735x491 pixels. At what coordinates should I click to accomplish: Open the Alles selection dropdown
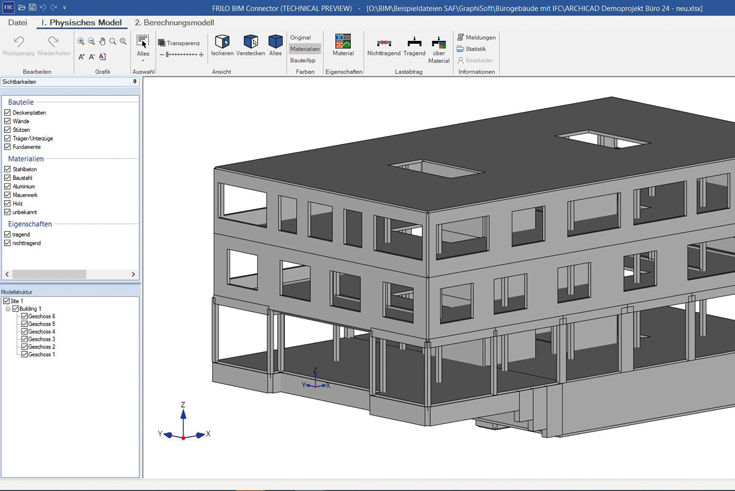click(143, 59)
